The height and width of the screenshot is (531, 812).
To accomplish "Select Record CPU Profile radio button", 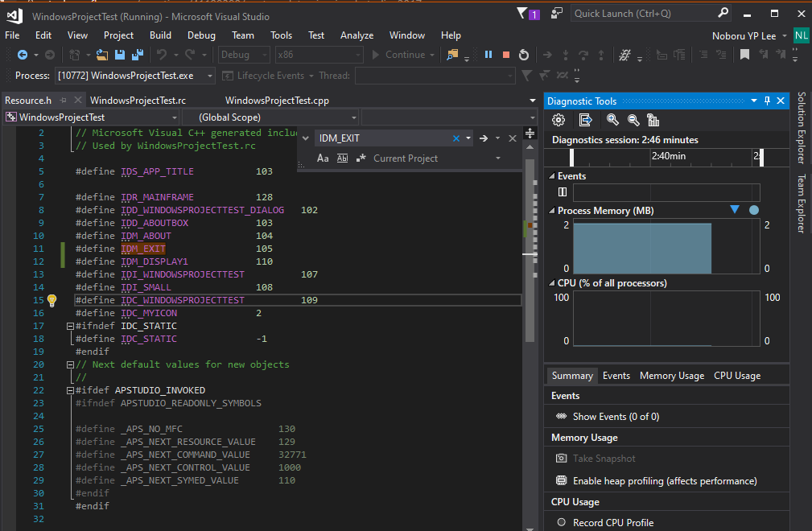I will (x=562, y=522).
